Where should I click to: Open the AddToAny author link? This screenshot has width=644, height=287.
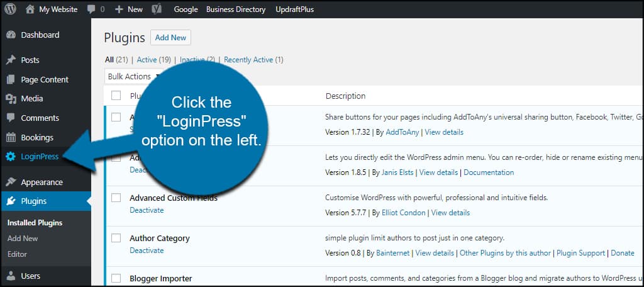(x=403, y=132)
